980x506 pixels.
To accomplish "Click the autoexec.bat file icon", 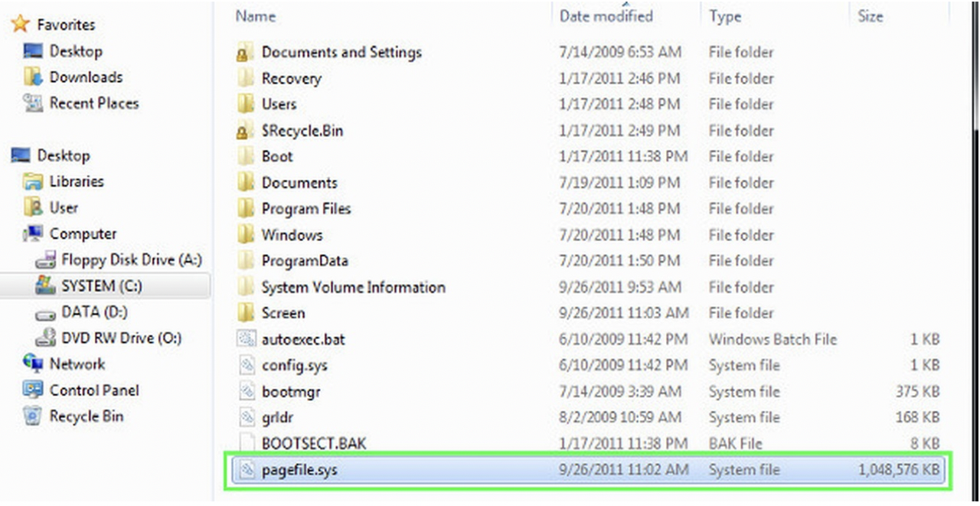I will (245, 339).
